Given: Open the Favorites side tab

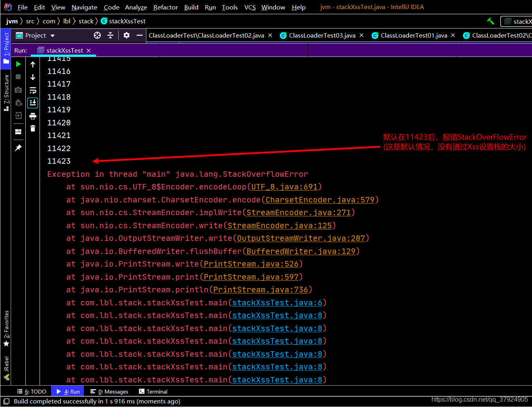Looking at the screenshot, I should point(6,328).
